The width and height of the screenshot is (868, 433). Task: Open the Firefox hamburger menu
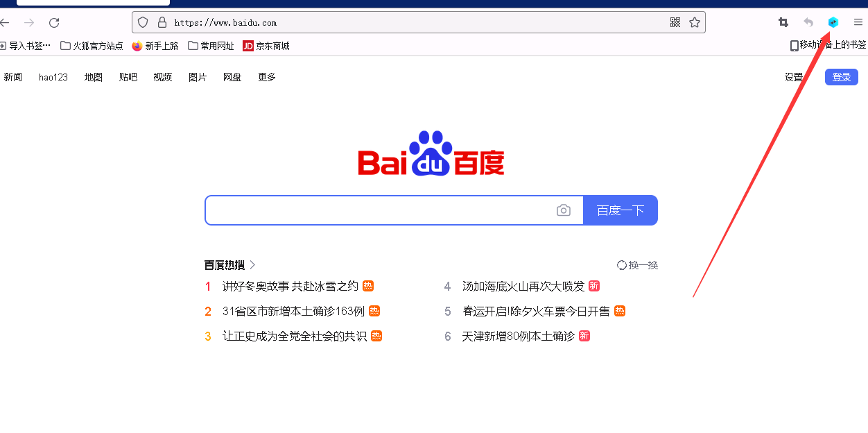858,22
